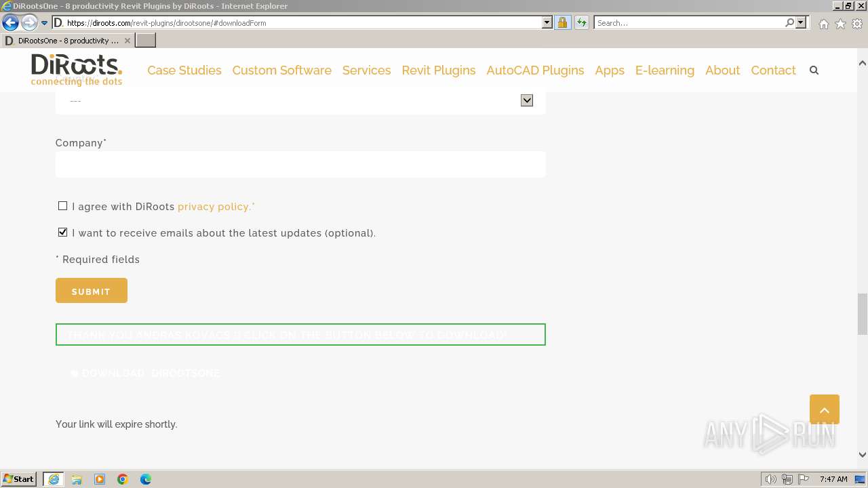Click the Download DiRootsOne button
868x488 pixels.
[145, 373]
